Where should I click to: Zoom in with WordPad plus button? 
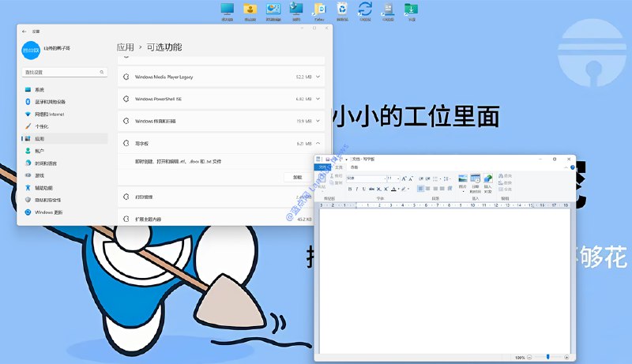(x=566, y=357)
